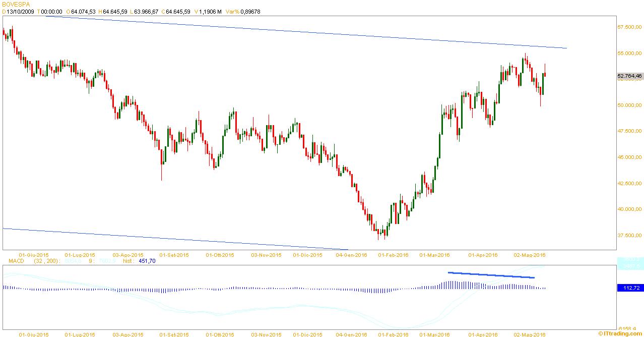Click the Var% value 0,89678
Image resolution: width=644 pixels, height=337 pixels.
[250, 11]
